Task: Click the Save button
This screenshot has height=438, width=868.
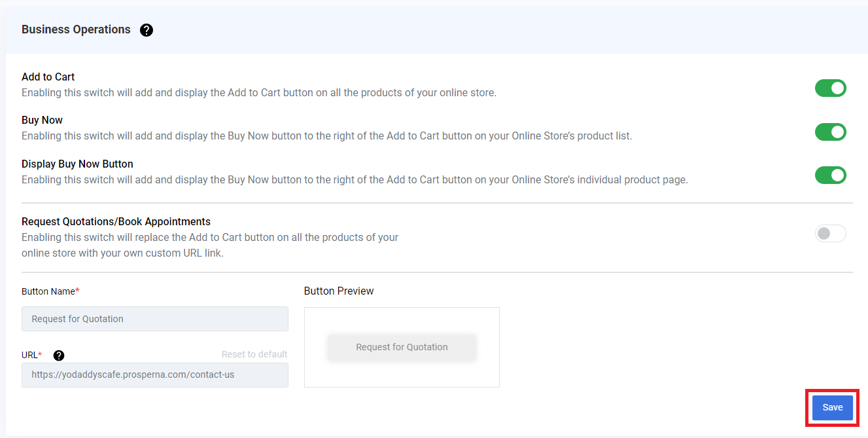Action: [833, 407]
